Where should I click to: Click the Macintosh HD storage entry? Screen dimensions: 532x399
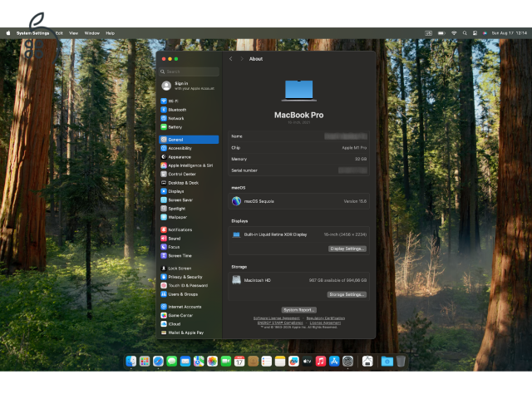[299, 280]
